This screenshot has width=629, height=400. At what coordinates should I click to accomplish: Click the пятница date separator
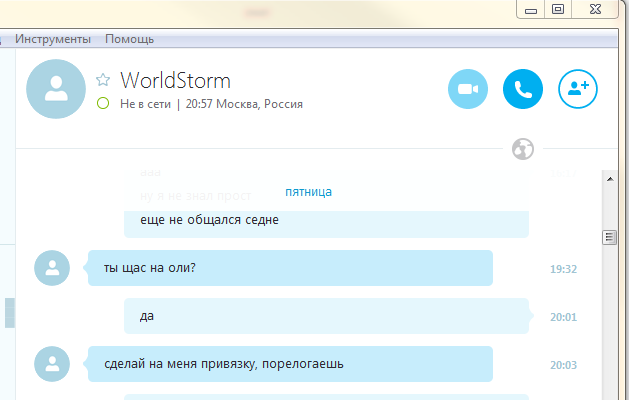tap(308, 192)
